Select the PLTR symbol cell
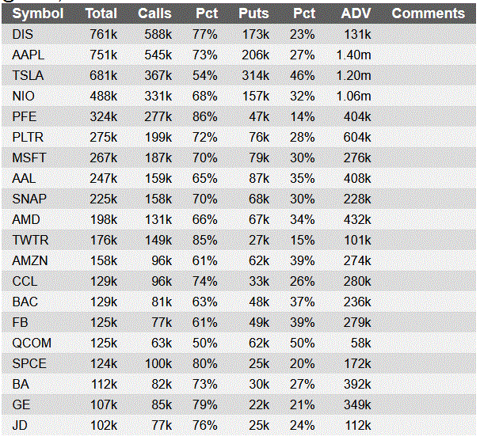The image size is (499, 448). pos(28,137)
